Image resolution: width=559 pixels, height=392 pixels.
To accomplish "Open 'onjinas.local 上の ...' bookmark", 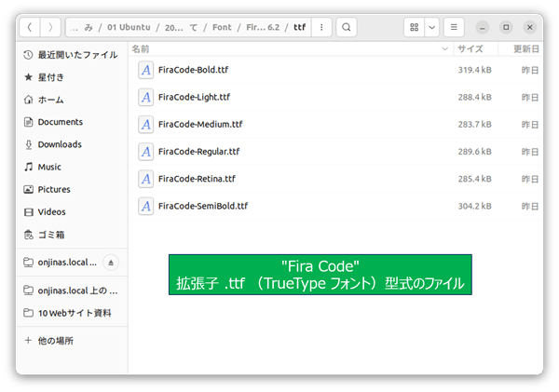I will click(x=72, y=291).
